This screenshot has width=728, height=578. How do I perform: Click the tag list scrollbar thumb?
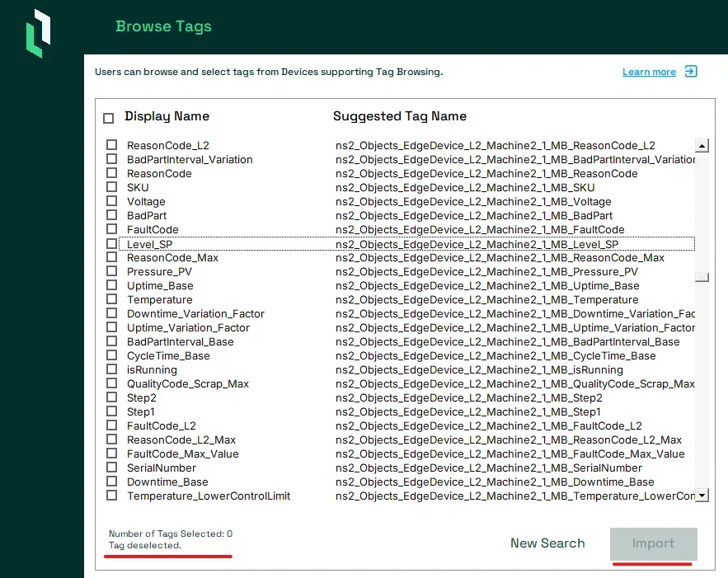point(702,277)
